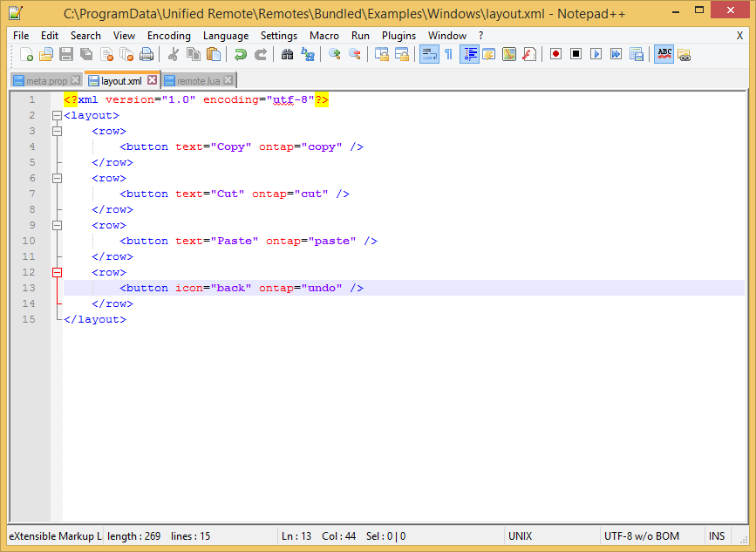The width and height of the screenshot is (756, 552).
Task: Click the INS insert mode indicator
Action: pyautogui.click(x=717, y=536)
